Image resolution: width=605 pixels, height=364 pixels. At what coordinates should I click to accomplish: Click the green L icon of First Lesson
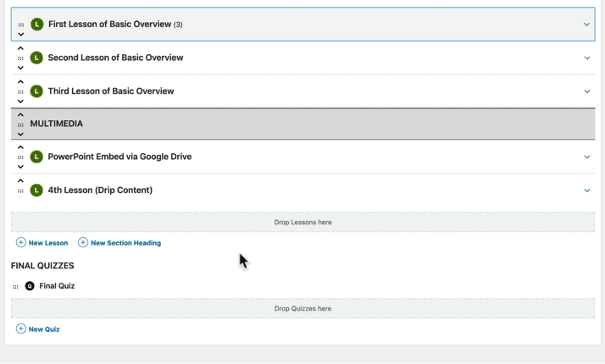click(x=37, y=25)
